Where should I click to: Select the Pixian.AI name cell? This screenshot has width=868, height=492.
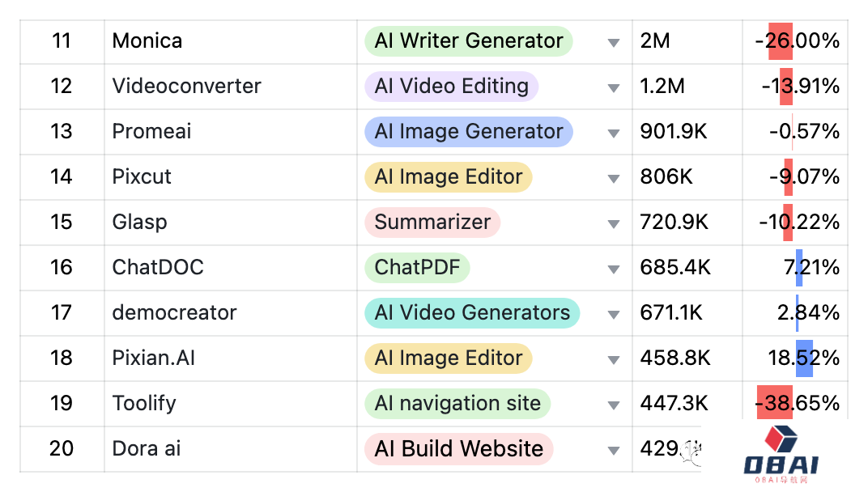pyautogui.click(x=154, y=358)
